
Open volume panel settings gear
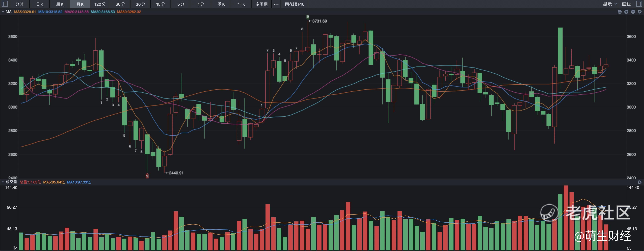(640, 182)
